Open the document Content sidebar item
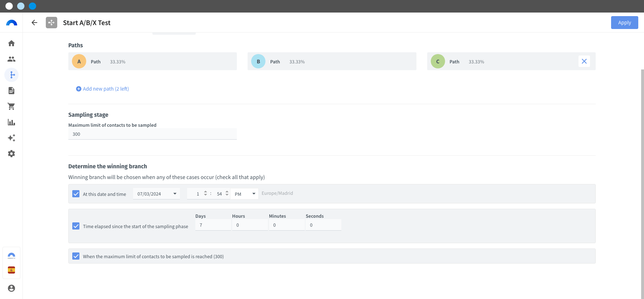The image size is (644, 299). pos(11,91)
